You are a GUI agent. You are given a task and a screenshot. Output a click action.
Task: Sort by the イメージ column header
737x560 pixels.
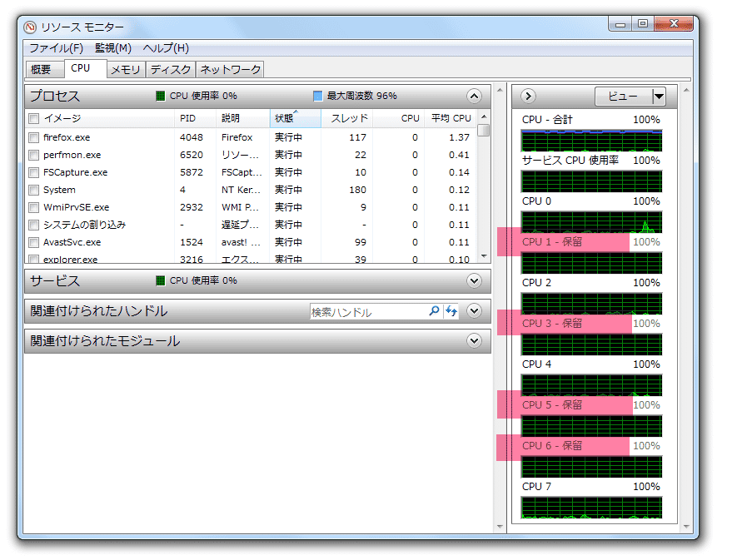(x=62, y=118)
